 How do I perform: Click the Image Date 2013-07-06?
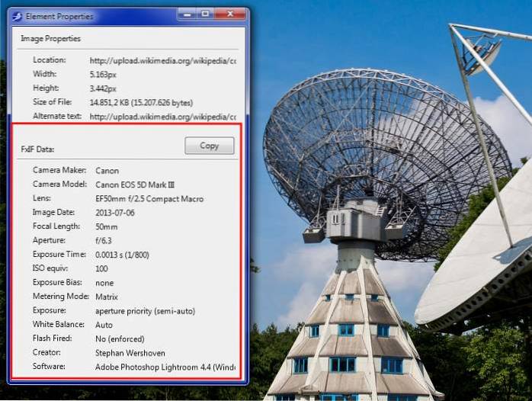tap(115, 213)
